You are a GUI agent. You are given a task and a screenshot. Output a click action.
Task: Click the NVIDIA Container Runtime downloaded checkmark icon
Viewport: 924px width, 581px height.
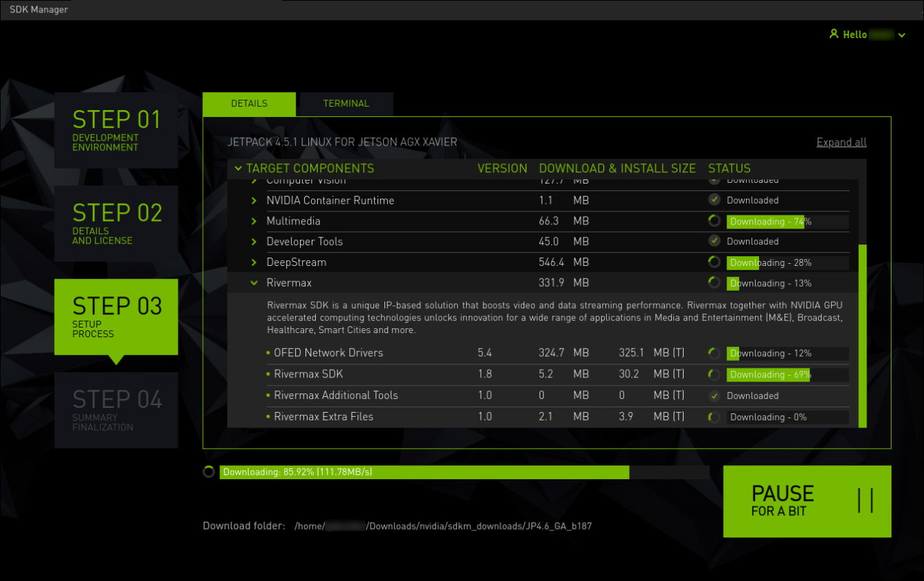click(714, 200)
